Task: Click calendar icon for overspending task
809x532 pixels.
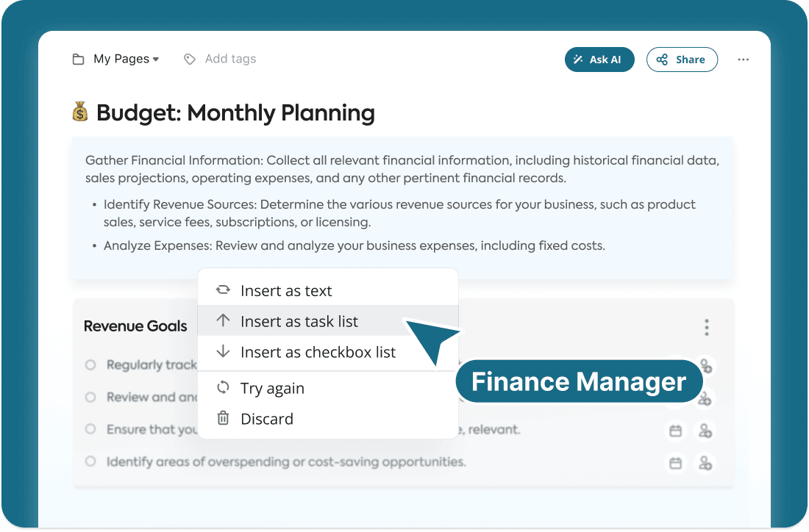Action: pyautogui.click(x=675, y=463)
